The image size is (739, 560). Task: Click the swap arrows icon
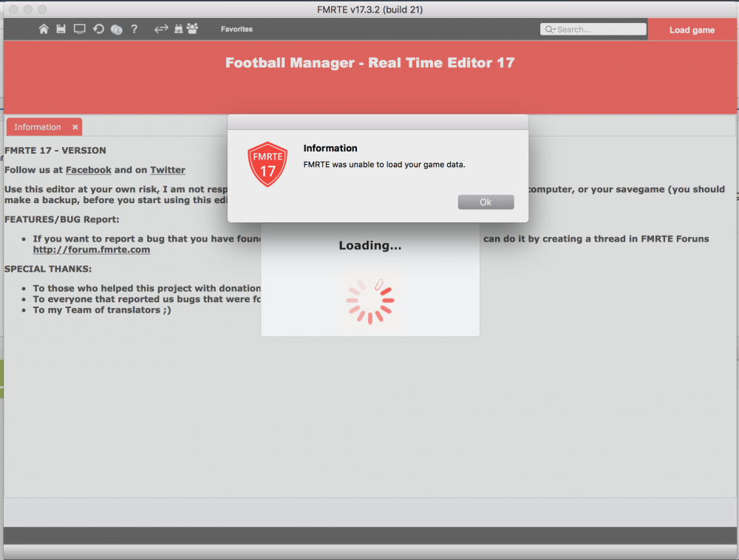[161, 30]
